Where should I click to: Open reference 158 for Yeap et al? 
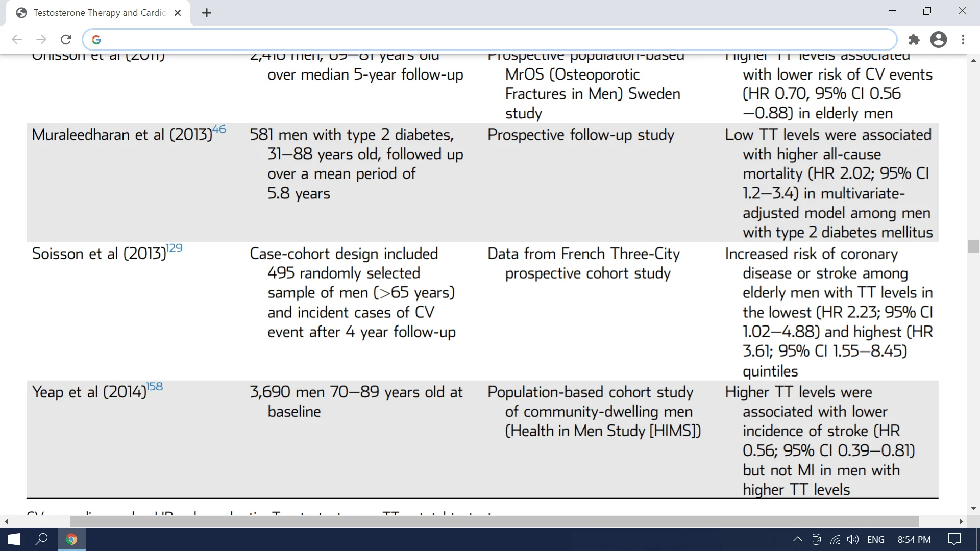tap(155, 387)
